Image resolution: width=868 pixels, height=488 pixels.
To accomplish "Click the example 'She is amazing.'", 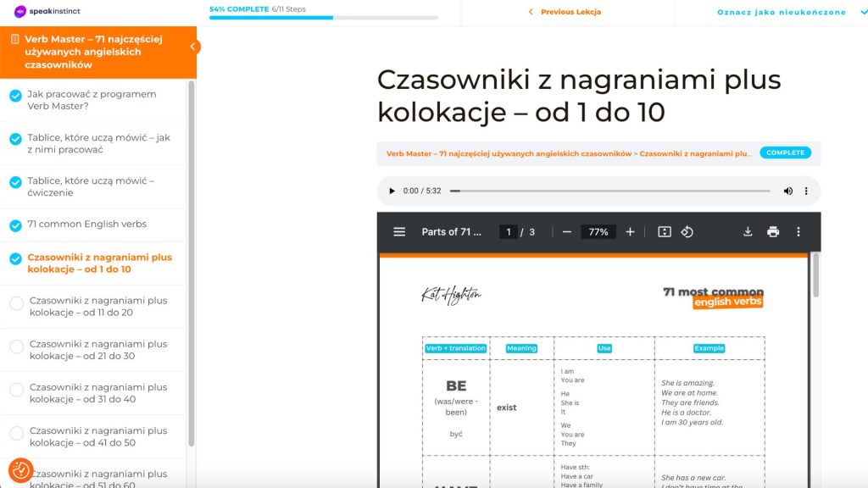I will click(x=687, y=383).
